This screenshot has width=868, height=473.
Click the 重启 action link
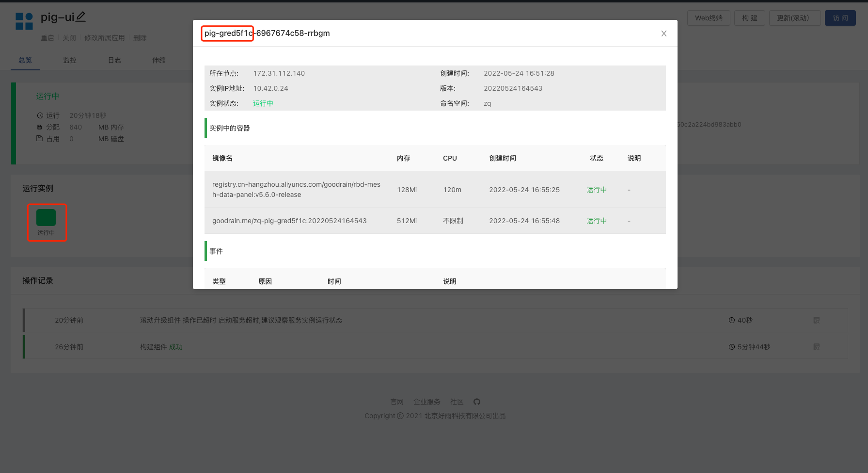pos(47,38)
